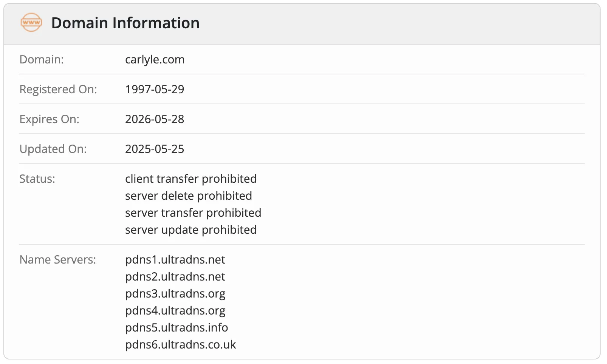Click name server pdns4.ultradns.org
This screenshot has height=364, width=607.
click(175, 311)
